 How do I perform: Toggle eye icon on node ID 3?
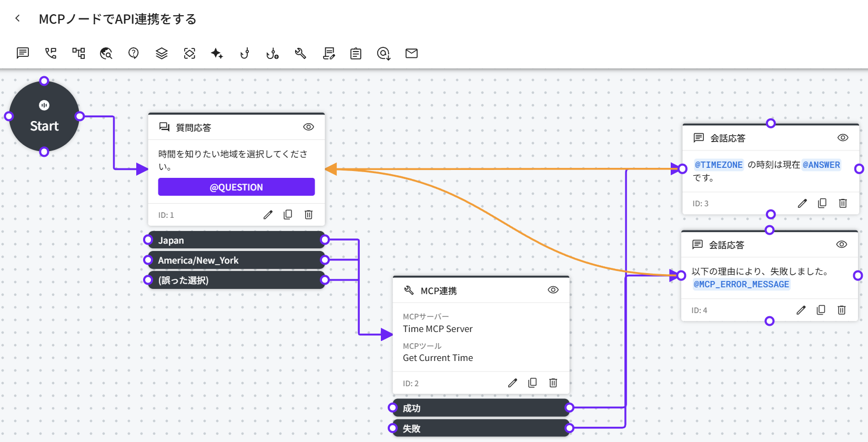click(x=843, y=137)
